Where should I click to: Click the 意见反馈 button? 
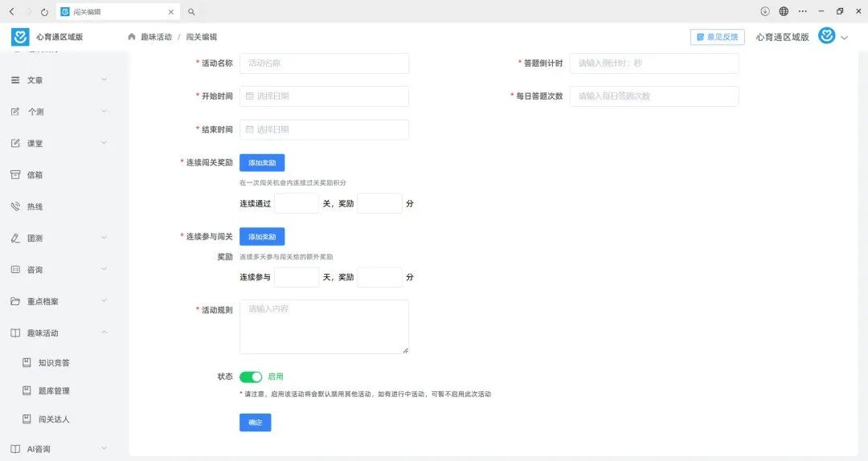pyautogui.click(x=718, y=37)
